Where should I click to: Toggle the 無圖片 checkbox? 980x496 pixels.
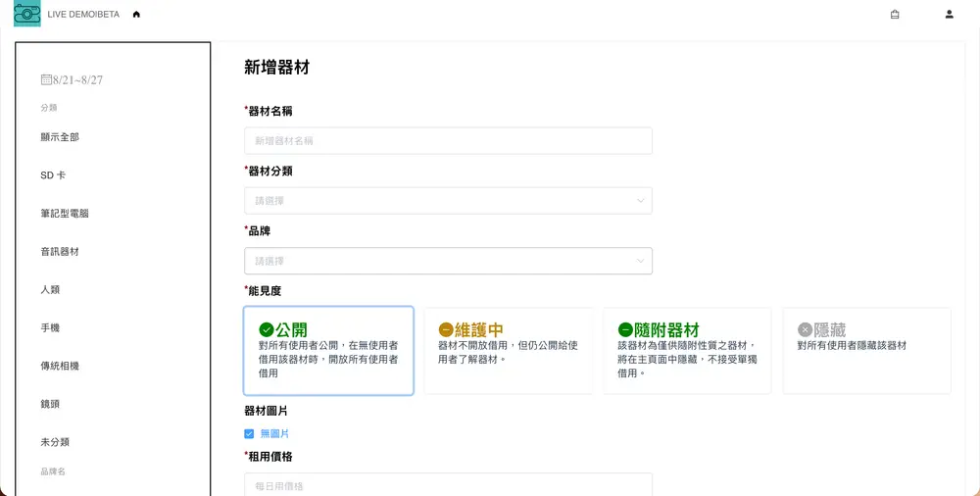(x=249, y=433)
